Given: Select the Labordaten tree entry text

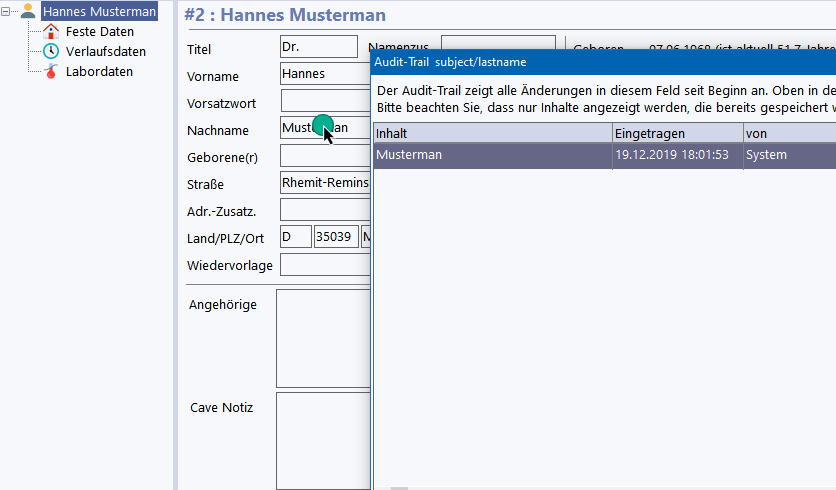Looking at the screenshot, I should coord(99,72).
